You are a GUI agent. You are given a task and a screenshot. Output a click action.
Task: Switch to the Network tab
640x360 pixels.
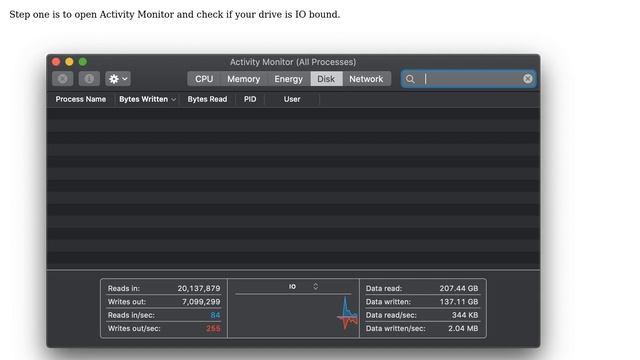coord(366,79)
